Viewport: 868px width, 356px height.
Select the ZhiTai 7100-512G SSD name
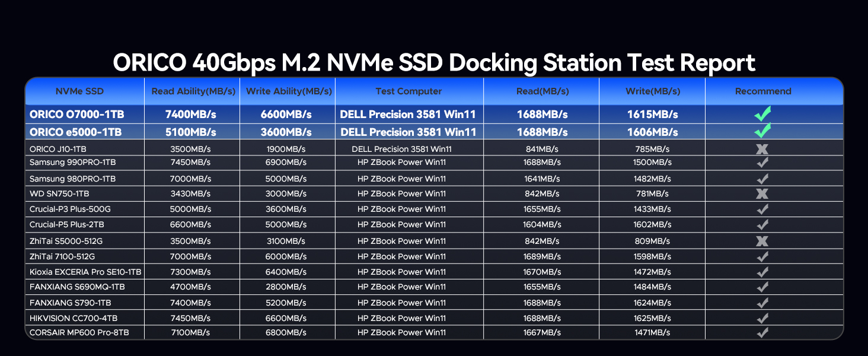click(x=62, y=256)
